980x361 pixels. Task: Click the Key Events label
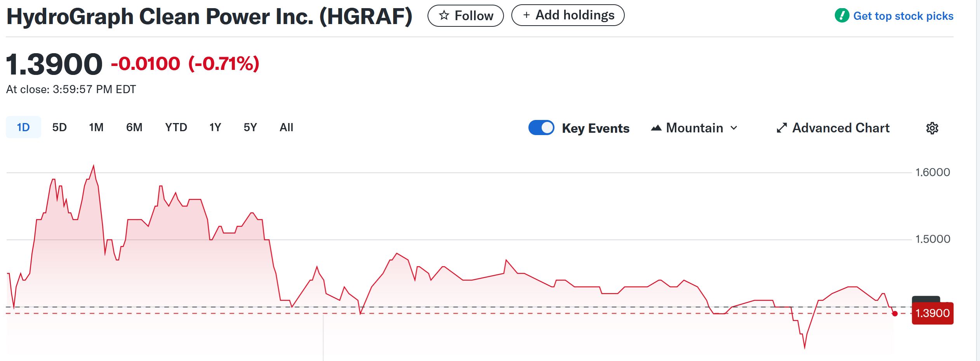pos(596,128)
